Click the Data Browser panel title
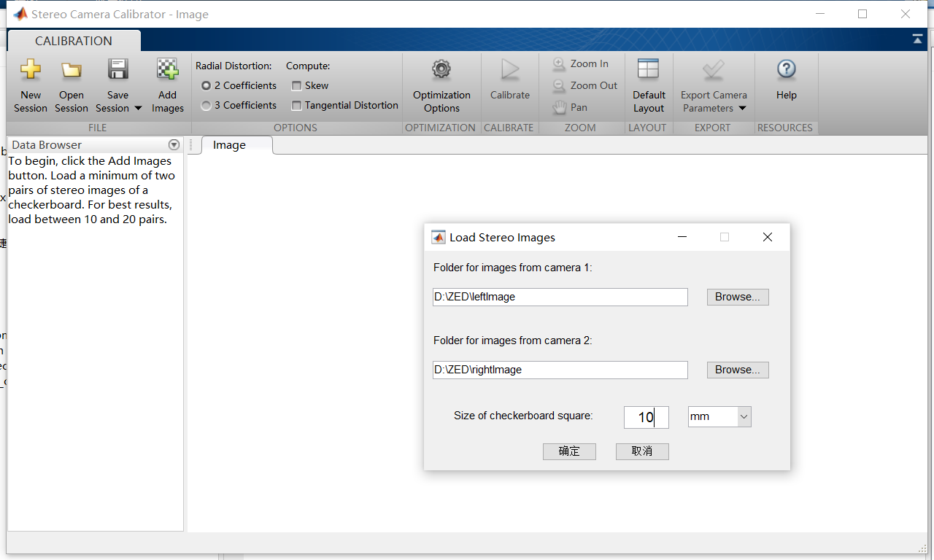This screenshot has width=934, height=560. [x=47, y=145]
